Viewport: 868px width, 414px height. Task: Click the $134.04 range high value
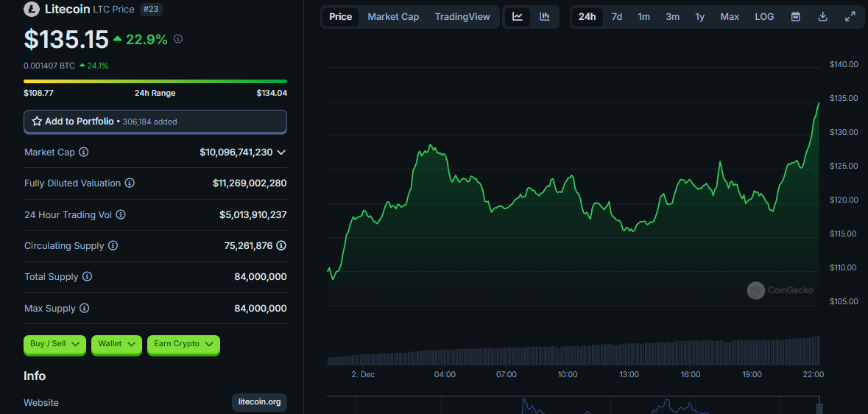[272, 93]
